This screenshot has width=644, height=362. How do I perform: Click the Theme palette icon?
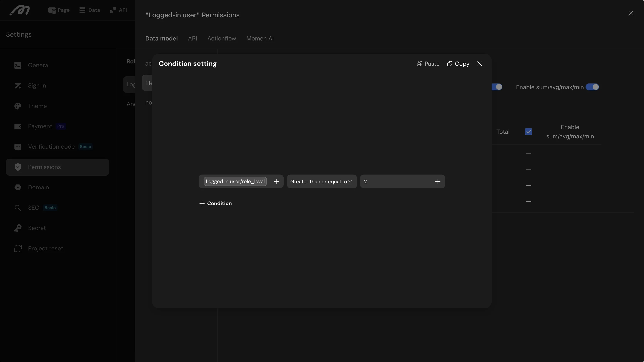(18, 106)
